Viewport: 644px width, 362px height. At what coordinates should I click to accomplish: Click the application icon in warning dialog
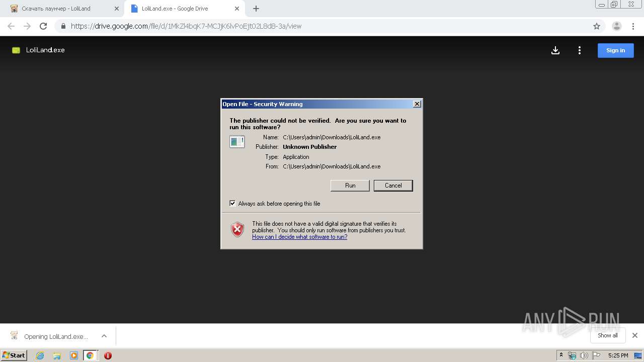[x=237, y=142]
